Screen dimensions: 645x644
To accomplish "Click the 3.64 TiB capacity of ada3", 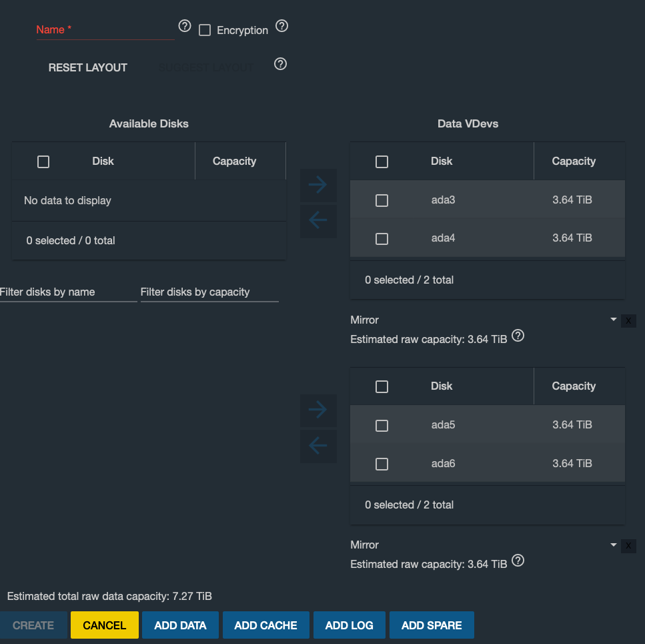I will click(572, 200).
